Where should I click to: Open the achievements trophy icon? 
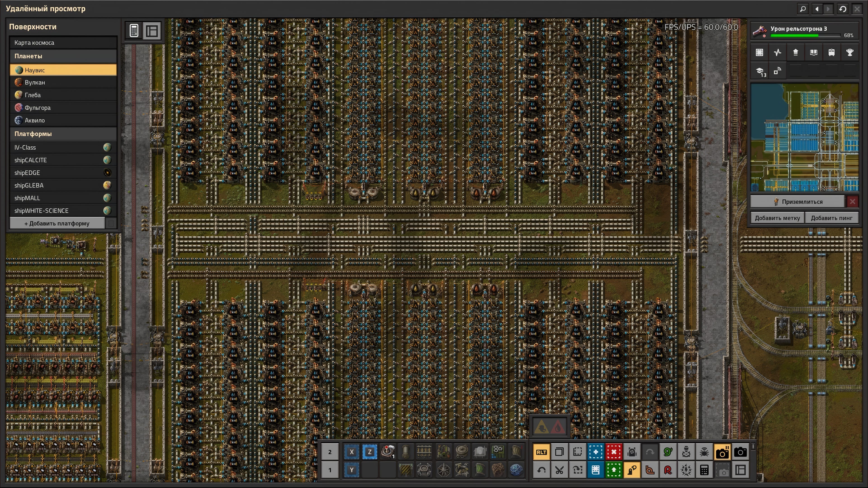click(849, 52)
